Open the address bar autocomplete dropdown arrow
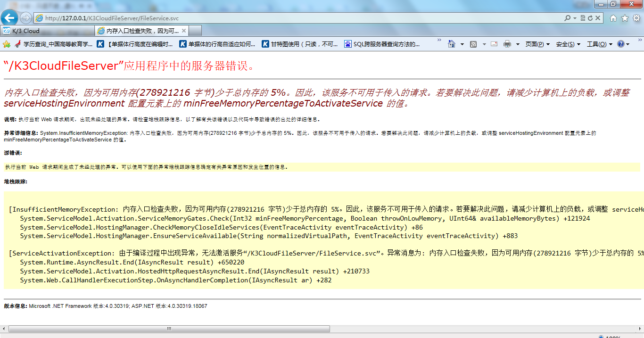The height and width of the screenshot is (338, 644). pos(575,18)
